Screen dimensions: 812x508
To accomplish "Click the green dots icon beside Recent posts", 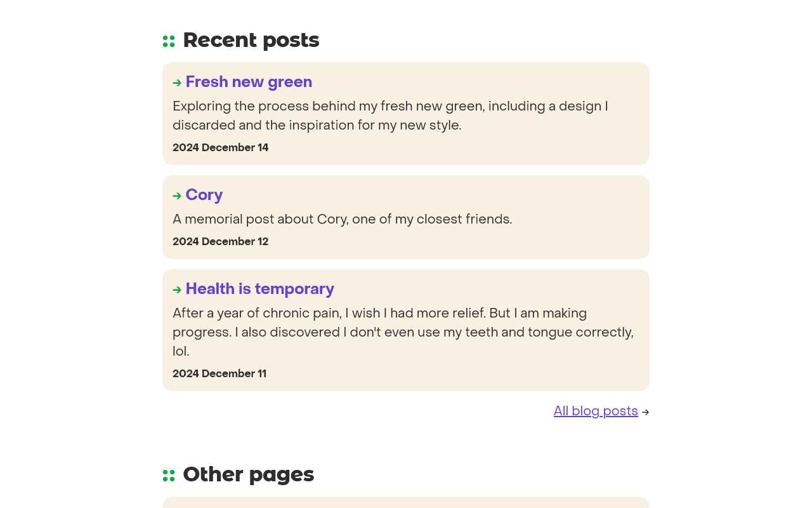I will (169, 41).
